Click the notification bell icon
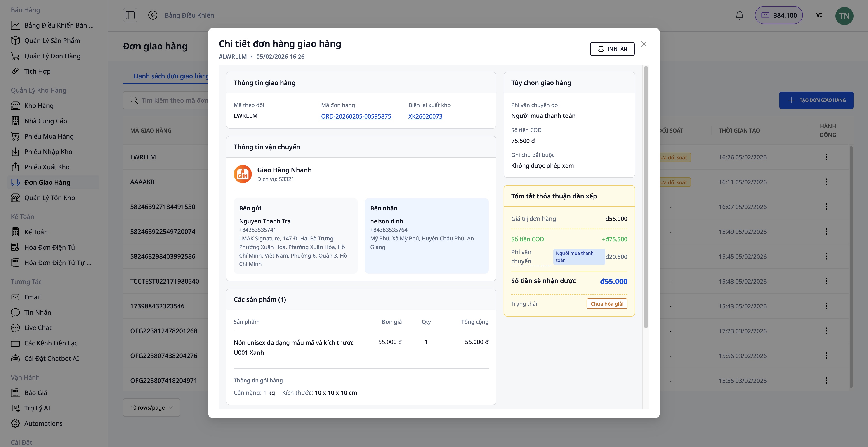 point(739,16)
